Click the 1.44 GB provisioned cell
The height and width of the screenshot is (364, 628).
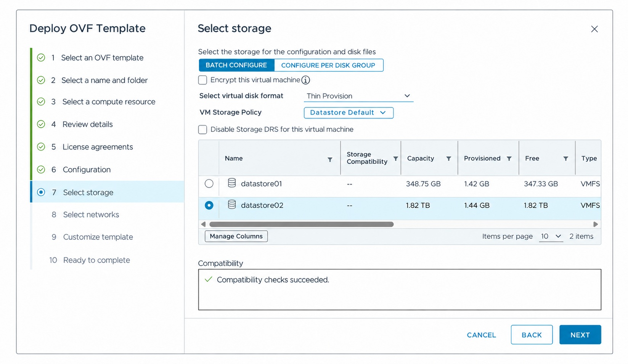click(x=477, y=205)
